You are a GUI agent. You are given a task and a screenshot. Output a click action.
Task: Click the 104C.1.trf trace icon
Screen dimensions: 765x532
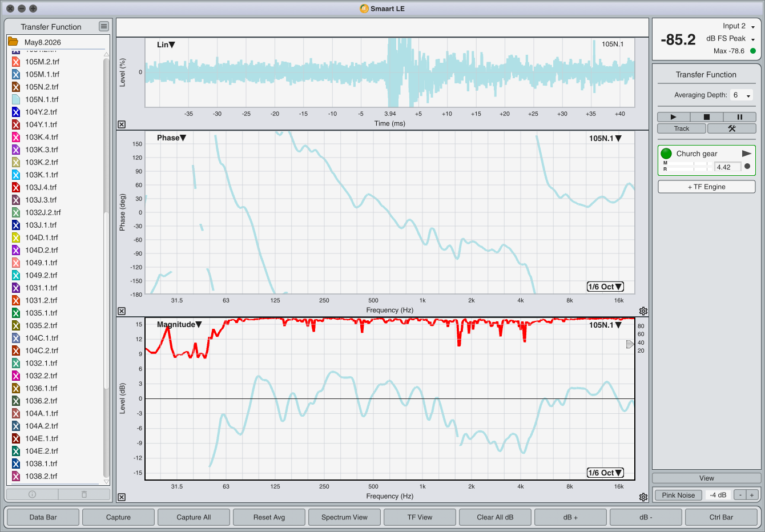(x=16, y=338)
